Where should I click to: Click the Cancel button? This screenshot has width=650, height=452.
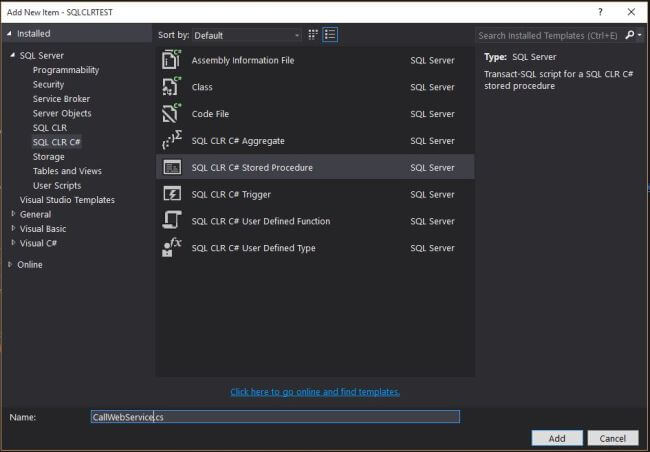tap(613, 438)
